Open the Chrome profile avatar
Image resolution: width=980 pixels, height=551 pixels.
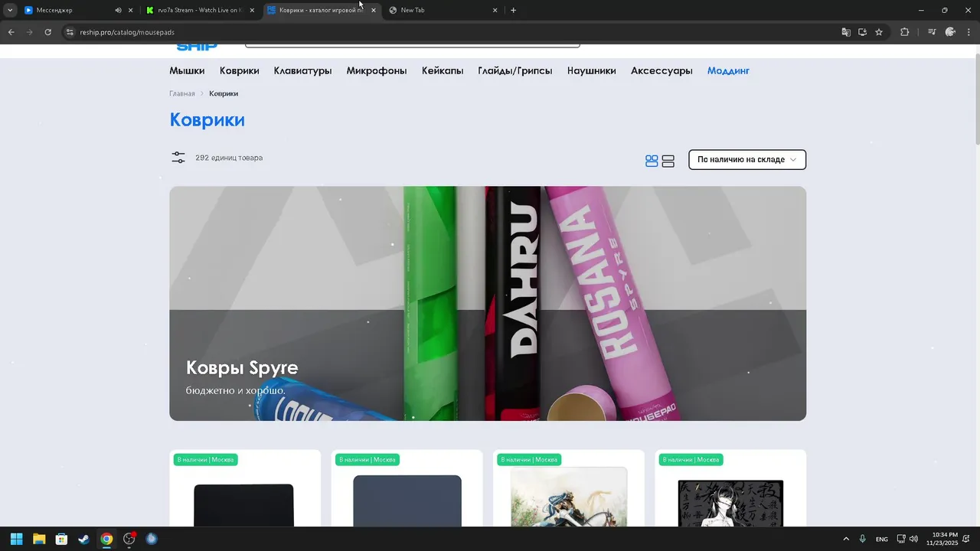(x=951, y=32)
